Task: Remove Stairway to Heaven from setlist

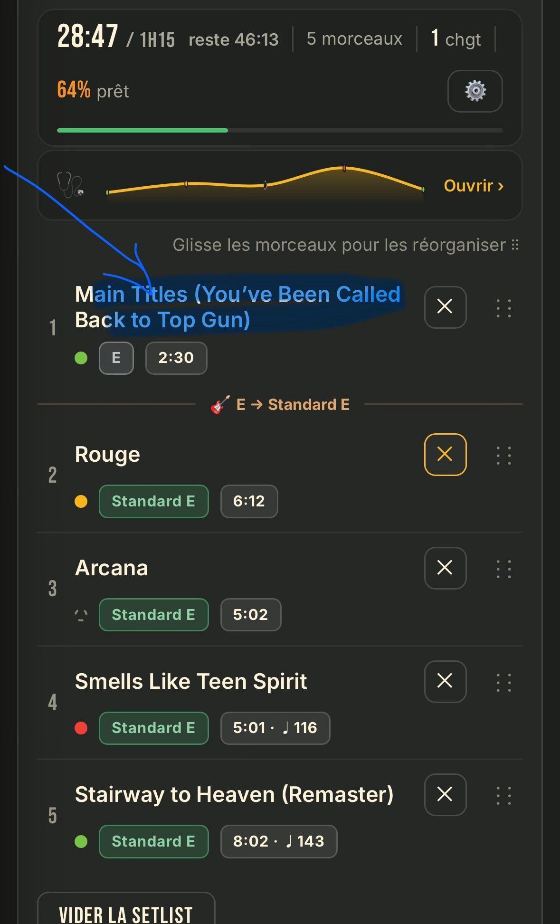Action: coord(445,794)
